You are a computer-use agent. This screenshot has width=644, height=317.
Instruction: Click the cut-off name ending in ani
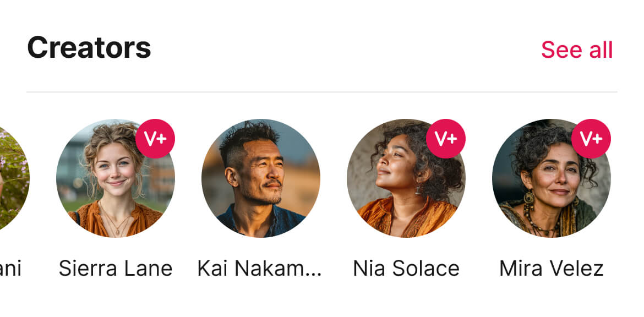click(10, 268)
